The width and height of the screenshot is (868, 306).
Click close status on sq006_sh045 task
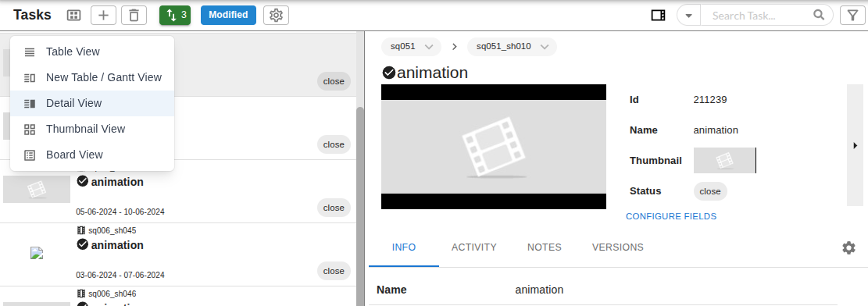tap(334, 271)
